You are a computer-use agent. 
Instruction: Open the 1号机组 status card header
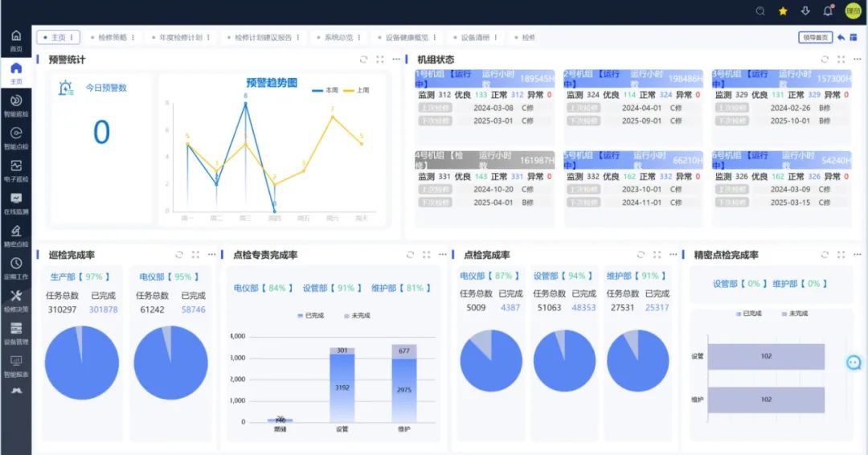485,79
